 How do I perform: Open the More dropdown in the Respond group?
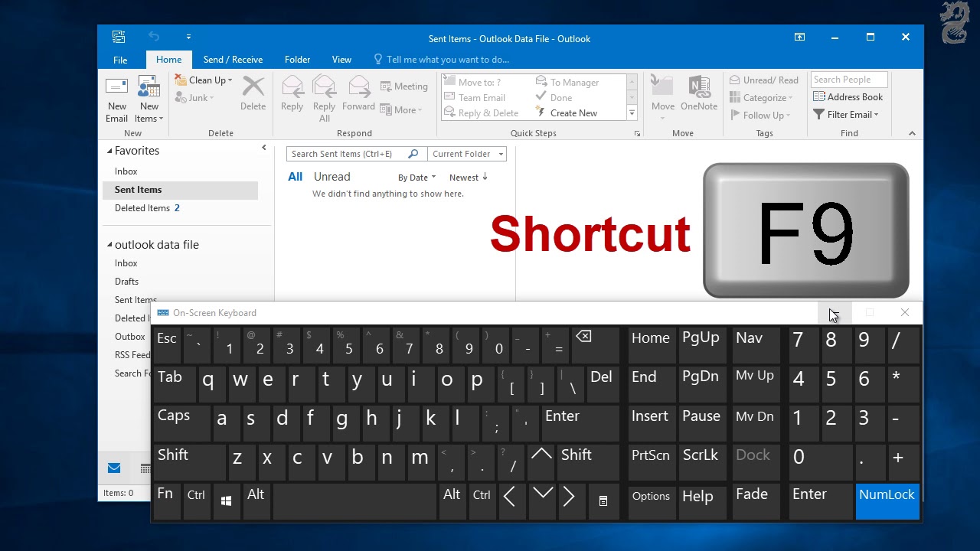click(x=402, y=110)
